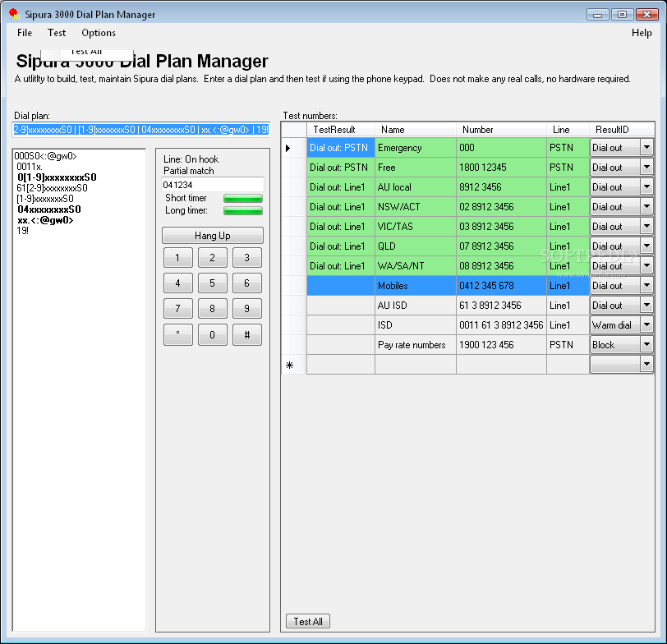Open ResultID dropdown for AU ISD row
Image resolution: width=667 pixels, height=644 pixels.
pos(646,305)
